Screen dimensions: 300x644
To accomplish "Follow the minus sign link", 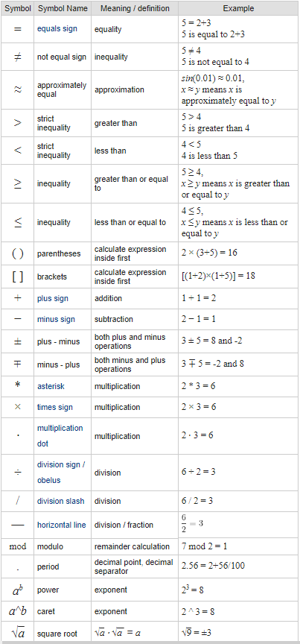I will (56, 319).
